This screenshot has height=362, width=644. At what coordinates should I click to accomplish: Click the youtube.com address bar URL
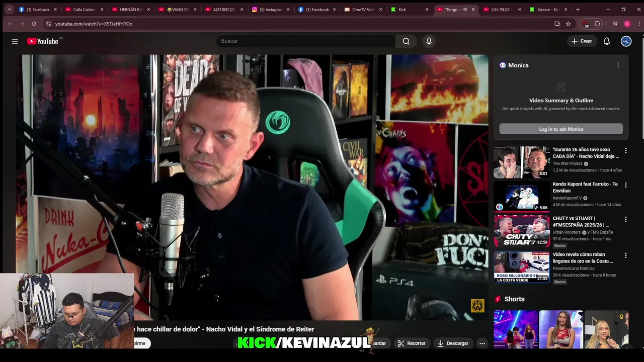point(94,24)
